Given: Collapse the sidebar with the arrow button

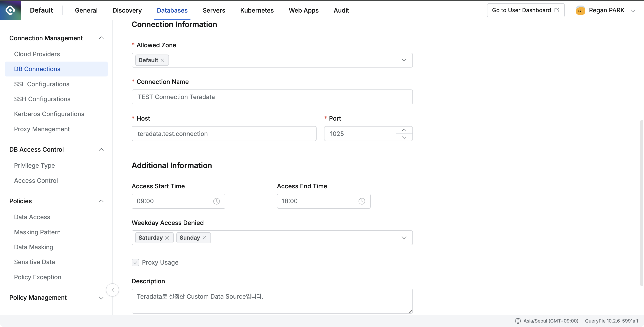Looking at the screenshot, I should click(112, 290).
